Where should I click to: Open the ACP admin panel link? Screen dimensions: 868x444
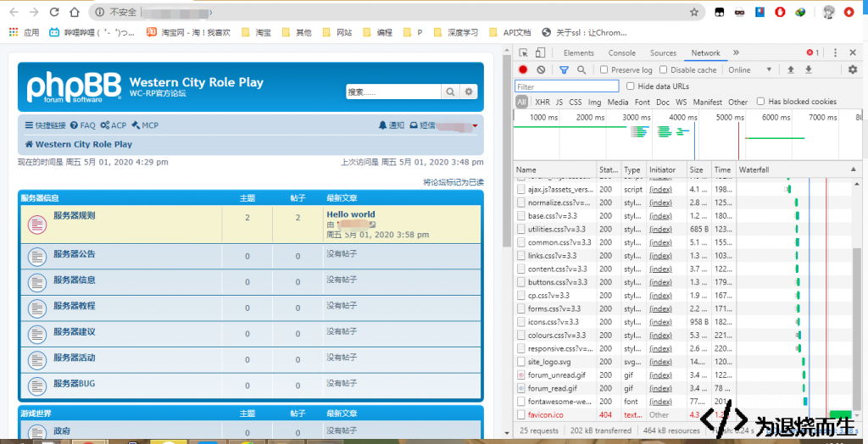[114, 125]
